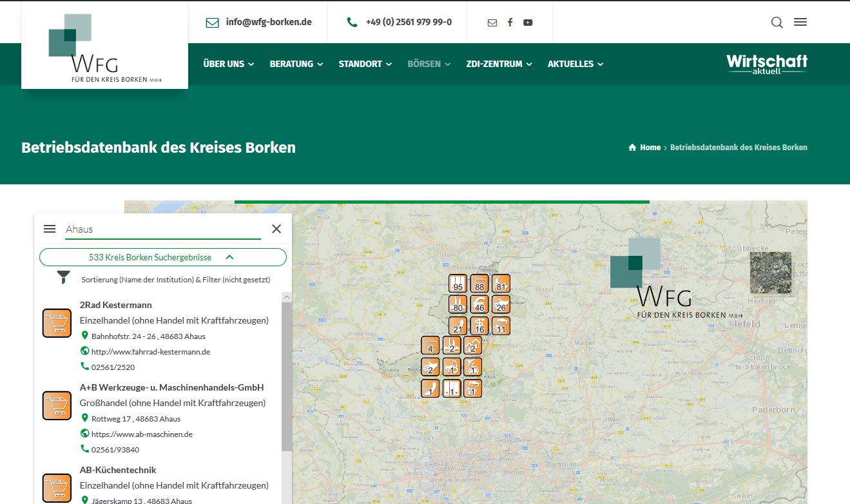Open the binders marker showing 1
Viewport: 850px width, 504px height.
pos(452,388)
